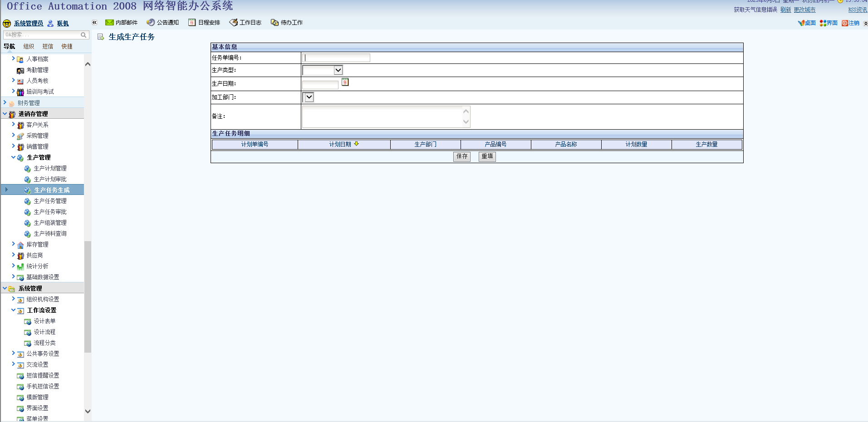Image resolution: width=868 pixels, height=422 pixels.
Task: Click the 联机 online status icon
Action: coord(50,24)
